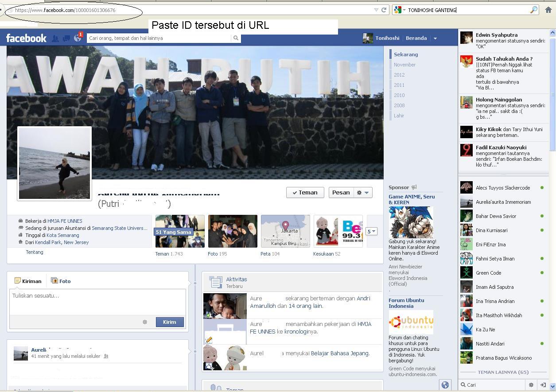This screenshot has width=556, height=392.
Task: Open Edwin Syahputra ticker story
Action: tap(503, 40)
